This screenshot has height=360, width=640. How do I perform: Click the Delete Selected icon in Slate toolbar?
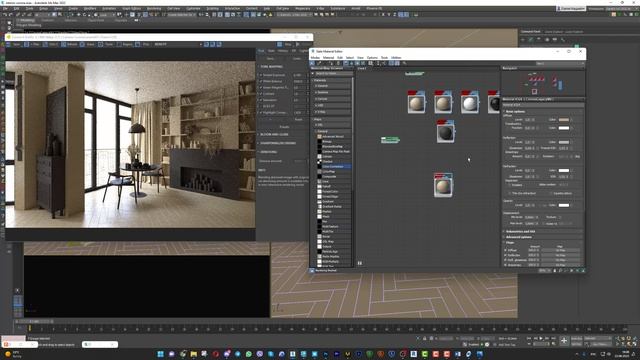[338, 63]
